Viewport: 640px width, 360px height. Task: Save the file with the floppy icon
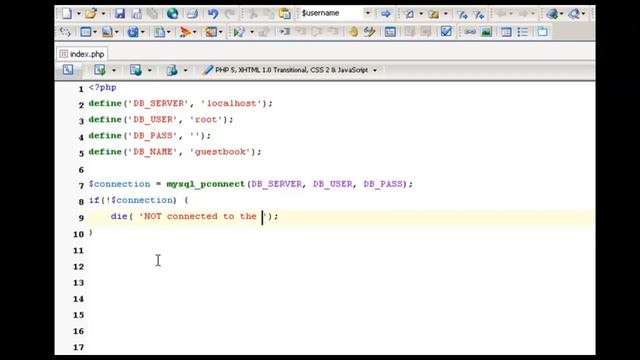click(x=120, y=13)
